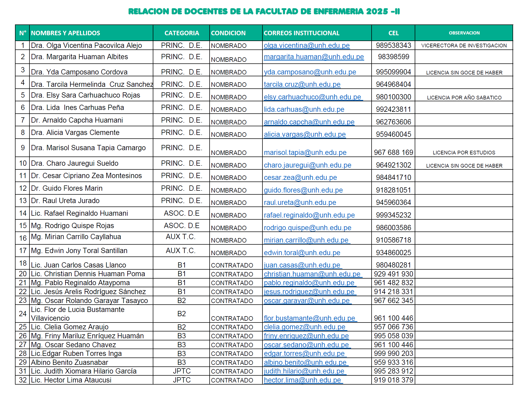Open juan.casas@unh.edu.pe email link
The width and height of the screenshot is (532, 393).
point(302,265)
